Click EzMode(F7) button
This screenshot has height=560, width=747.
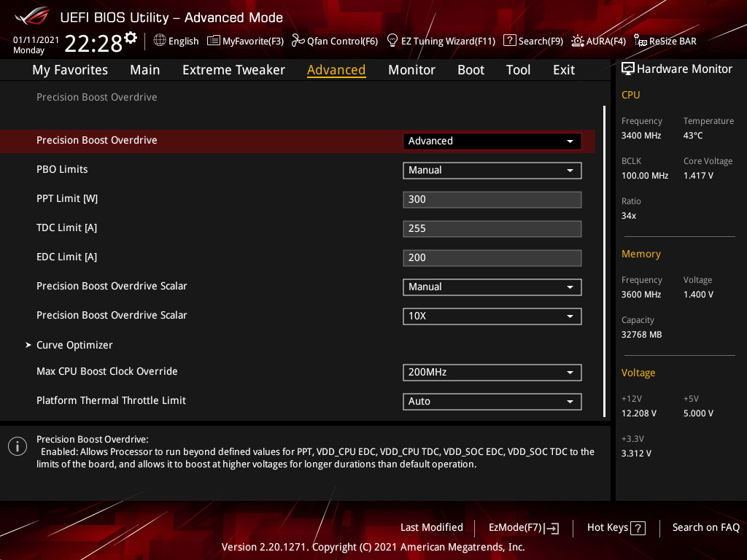point(523,528)
